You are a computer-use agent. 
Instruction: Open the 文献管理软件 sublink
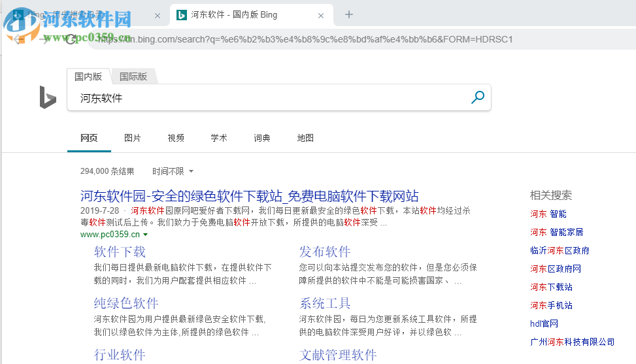(338, 355)
